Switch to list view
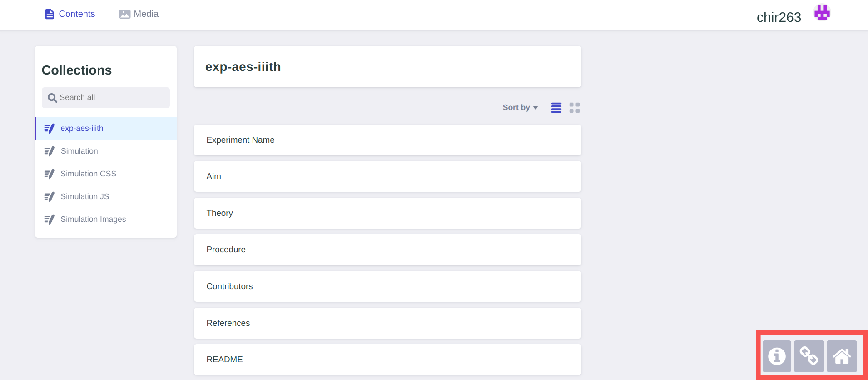868x380 pixels. point(556,108)
